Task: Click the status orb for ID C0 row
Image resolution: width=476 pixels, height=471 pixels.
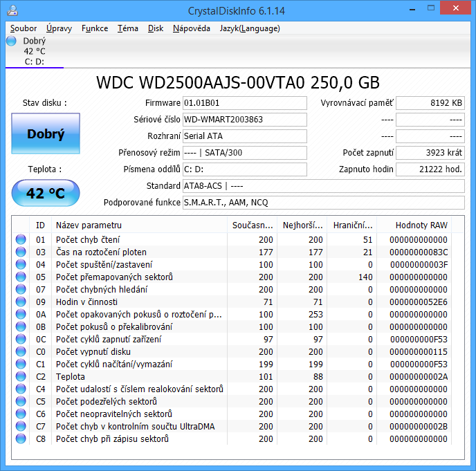Action: 21,351
